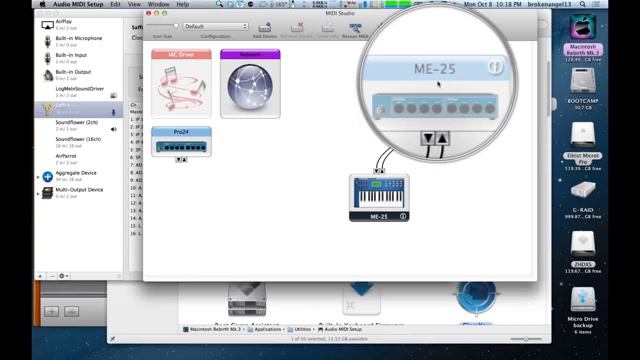Viewport: 640px width, 360px height.
Task: Click the brokenangel13 user menu
Action: 549,4
